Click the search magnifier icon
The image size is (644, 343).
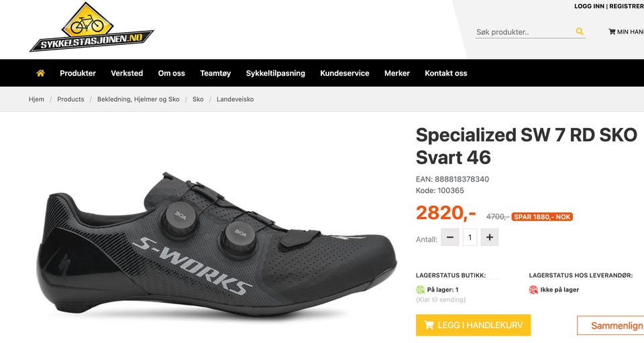coord(580,31)
